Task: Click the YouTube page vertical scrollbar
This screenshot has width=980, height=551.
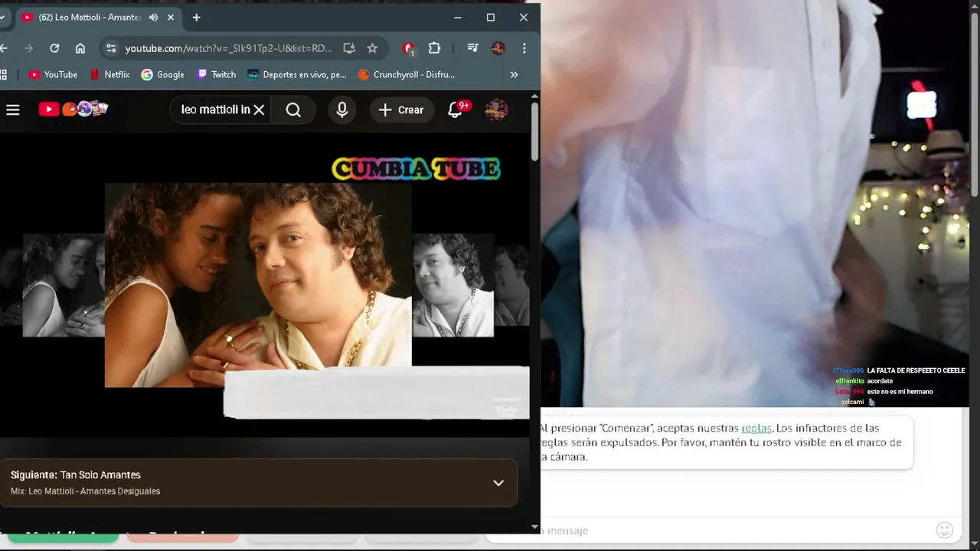Action: (x=534, y=130)
